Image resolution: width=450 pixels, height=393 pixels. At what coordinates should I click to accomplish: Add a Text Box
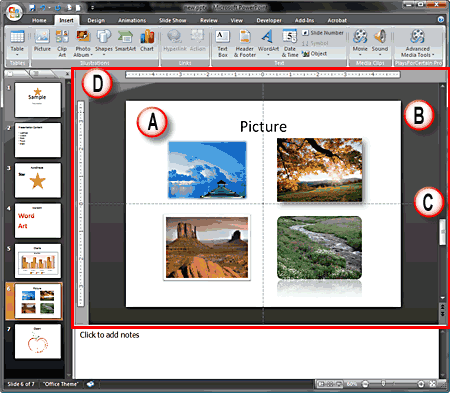tap(222, 43)
